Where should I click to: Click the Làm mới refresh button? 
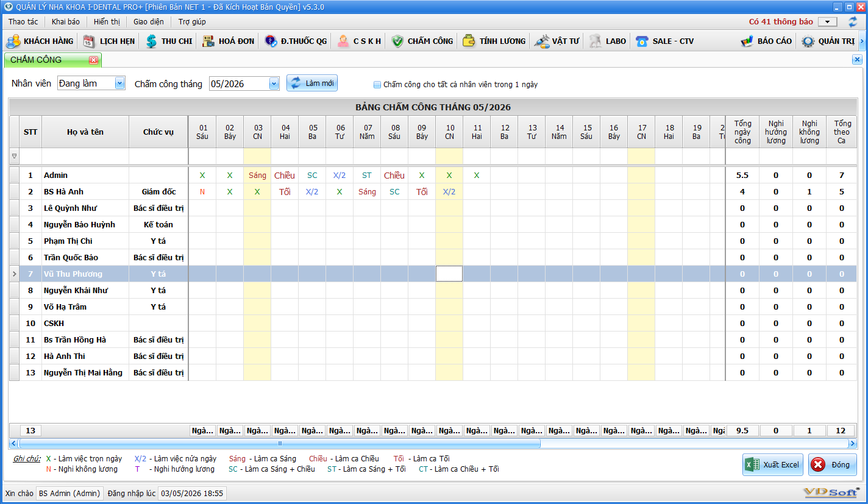tap(312, 83)
